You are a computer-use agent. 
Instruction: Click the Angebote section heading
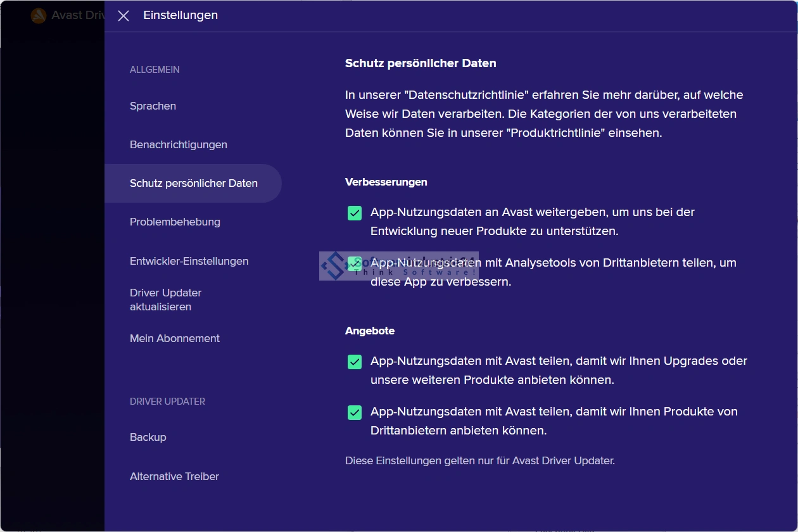click(369, 331)
